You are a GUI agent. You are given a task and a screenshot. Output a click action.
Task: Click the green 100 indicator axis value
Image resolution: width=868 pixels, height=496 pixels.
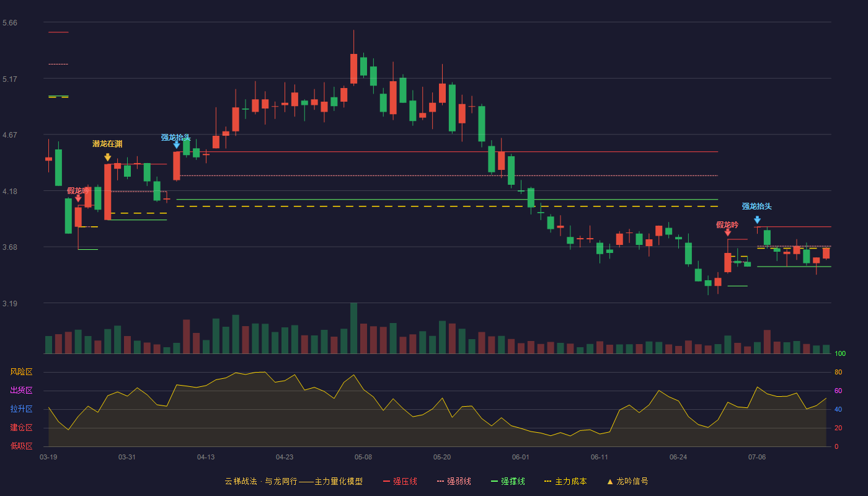pyautogui.click(x=840, y=354)
